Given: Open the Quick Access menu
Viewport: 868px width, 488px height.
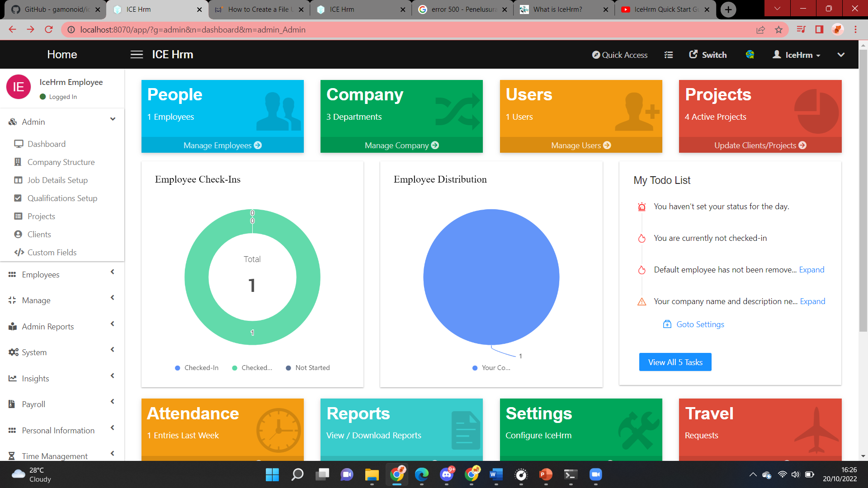Looking at the screenshot, I should pos(619,55).
